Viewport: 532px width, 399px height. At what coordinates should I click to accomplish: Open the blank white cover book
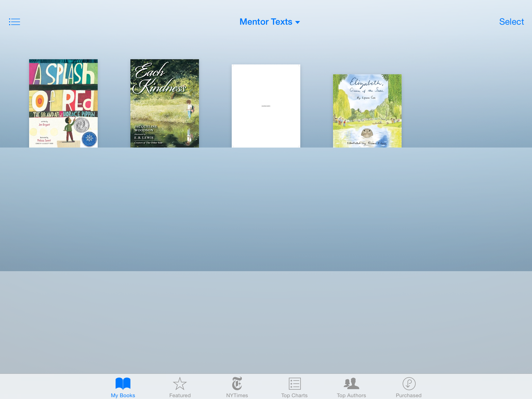[x=266, y=106]
